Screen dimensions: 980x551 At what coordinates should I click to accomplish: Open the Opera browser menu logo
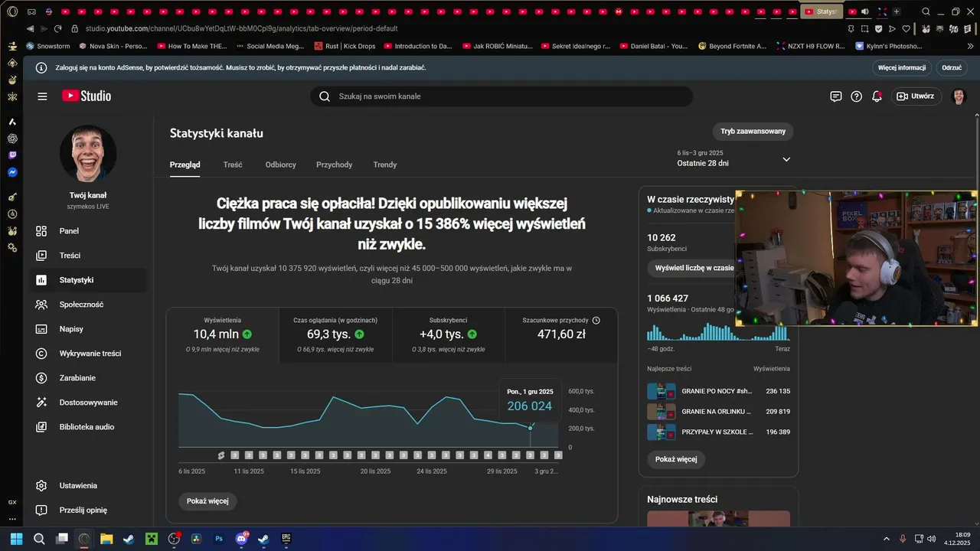[x=12, y=11]
